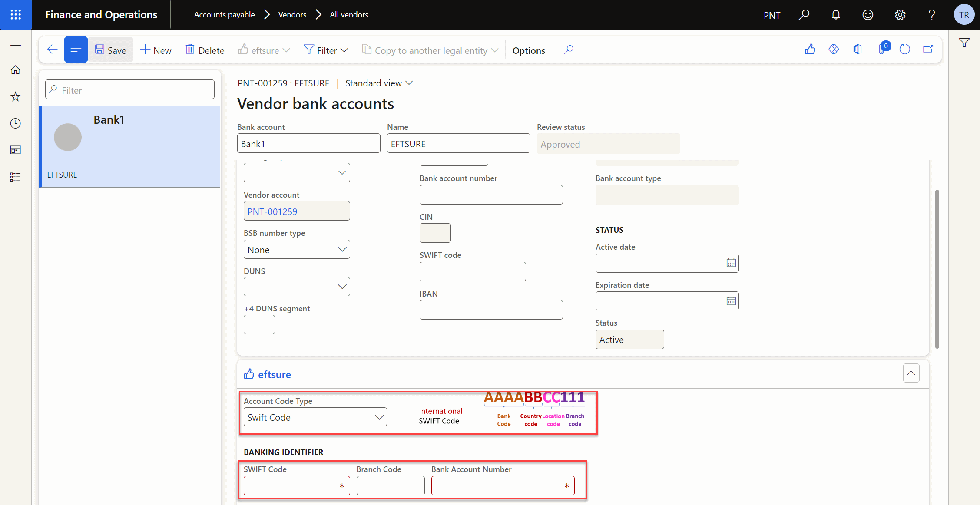Image resolution: width=980 pixels, height=505 pixels.
Task: Click the upper SWIFT code field
Action: tap(473, 271)
